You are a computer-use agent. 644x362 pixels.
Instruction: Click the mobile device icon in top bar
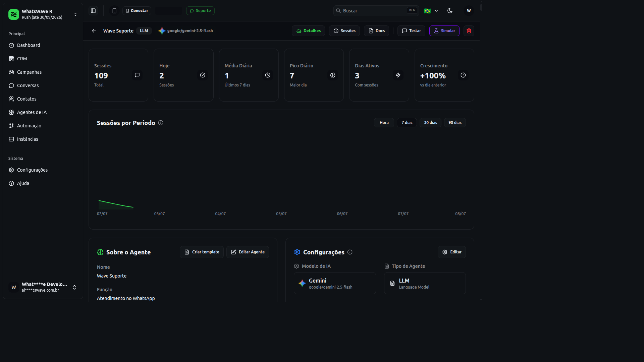pyautogui.click(x=114, y=11)
